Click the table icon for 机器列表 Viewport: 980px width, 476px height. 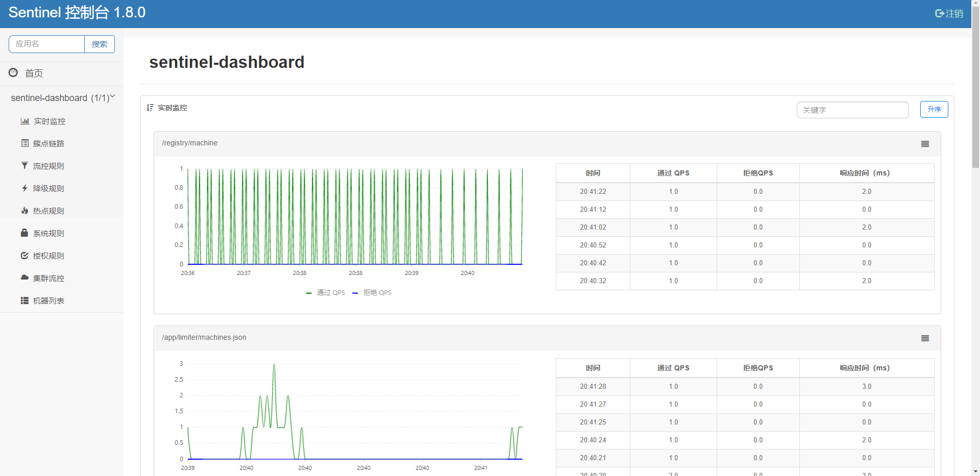point(24,300)
